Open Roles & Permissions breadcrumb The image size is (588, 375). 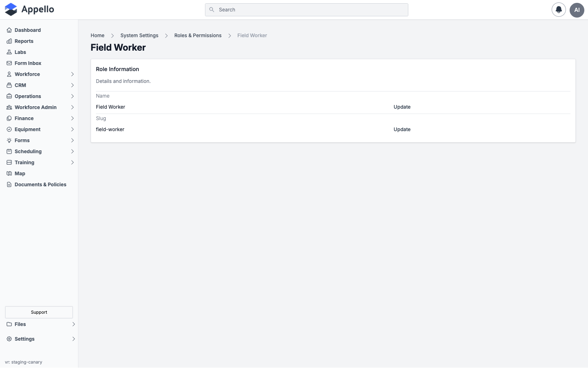198,36
